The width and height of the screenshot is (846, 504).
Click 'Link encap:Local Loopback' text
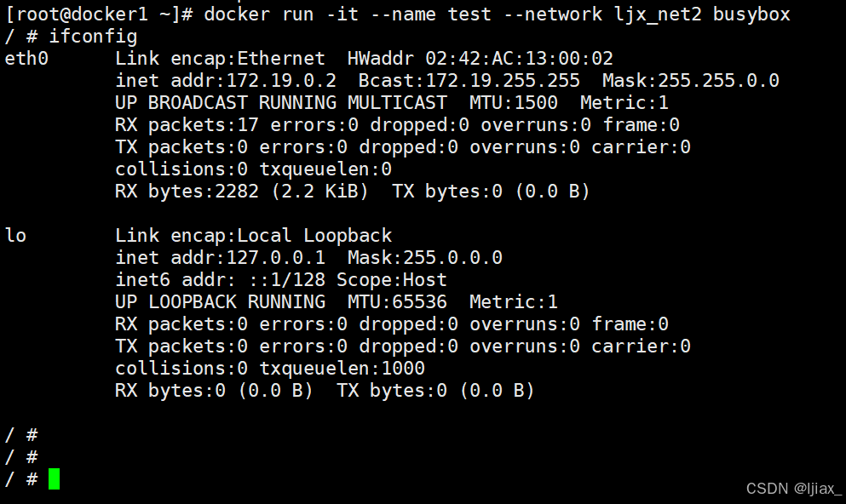(254, 235)
